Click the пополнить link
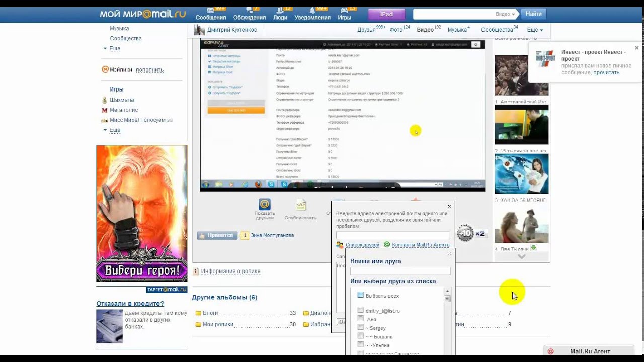 (x=149, y=70)
